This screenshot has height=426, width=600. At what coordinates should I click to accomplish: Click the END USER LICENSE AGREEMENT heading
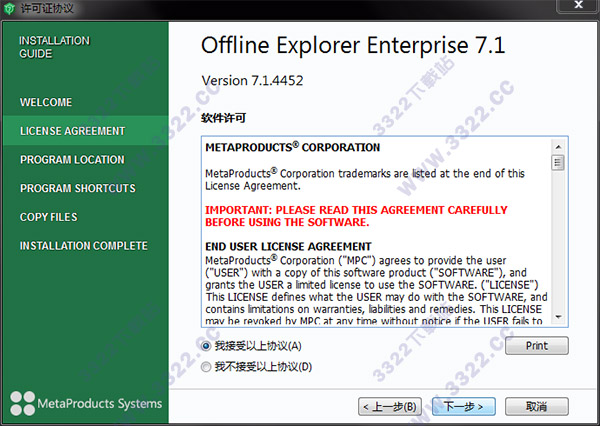[x=288, y=246]
